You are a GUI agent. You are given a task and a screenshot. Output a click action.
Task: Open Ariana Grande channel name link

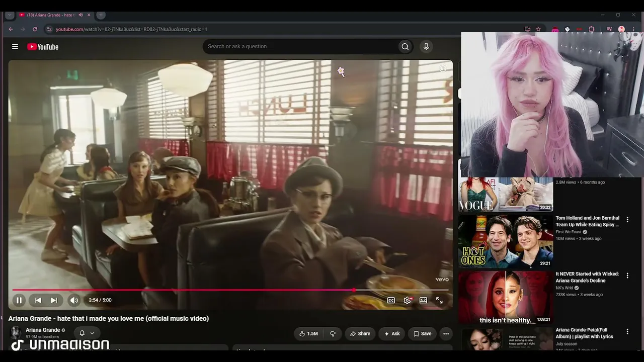coord(43,330)
